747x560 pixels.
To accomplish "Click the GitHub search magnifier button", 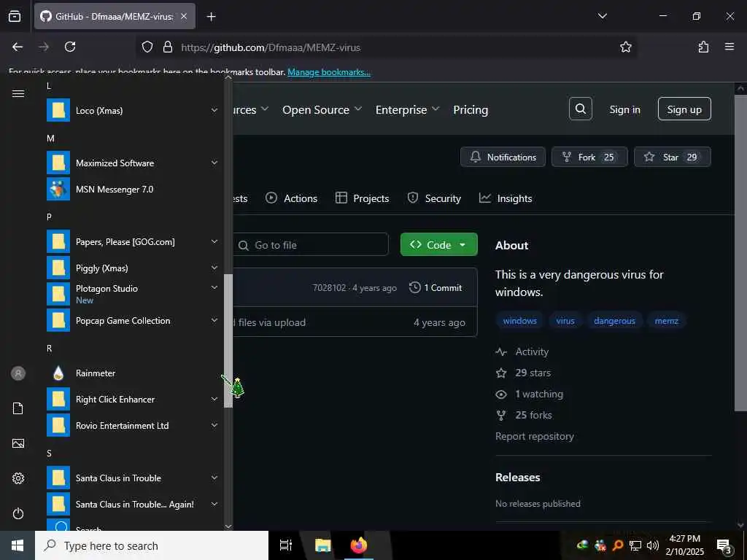I will click(x=580, y=109).
